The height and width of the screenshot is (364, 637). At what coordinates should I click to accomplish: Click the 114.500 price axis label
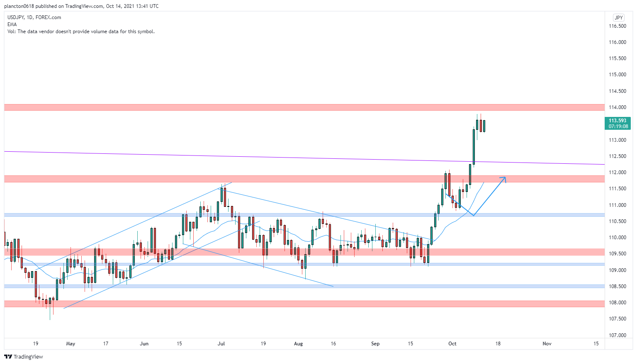click(617, 91)
